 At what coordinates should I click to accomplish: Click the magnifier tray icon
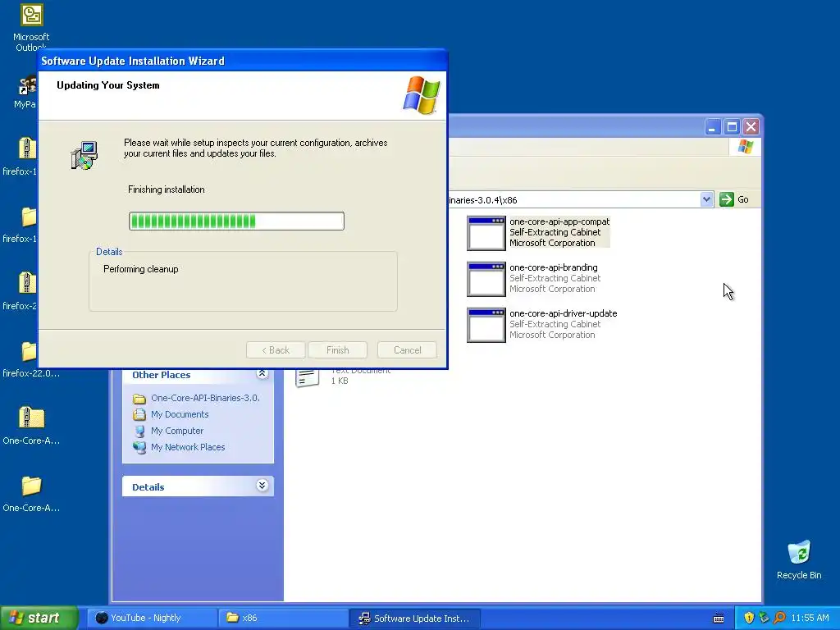coord(779,618)
